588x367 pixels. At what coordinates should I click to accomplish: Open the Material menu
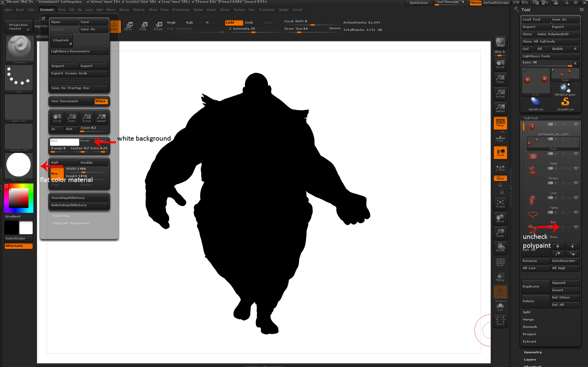[139, 10]
